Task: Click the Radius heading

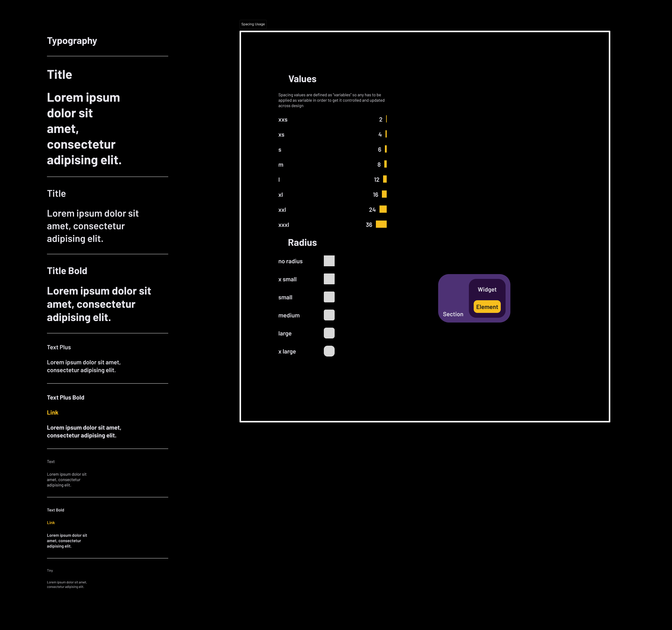Action: [x=302, y=243]
